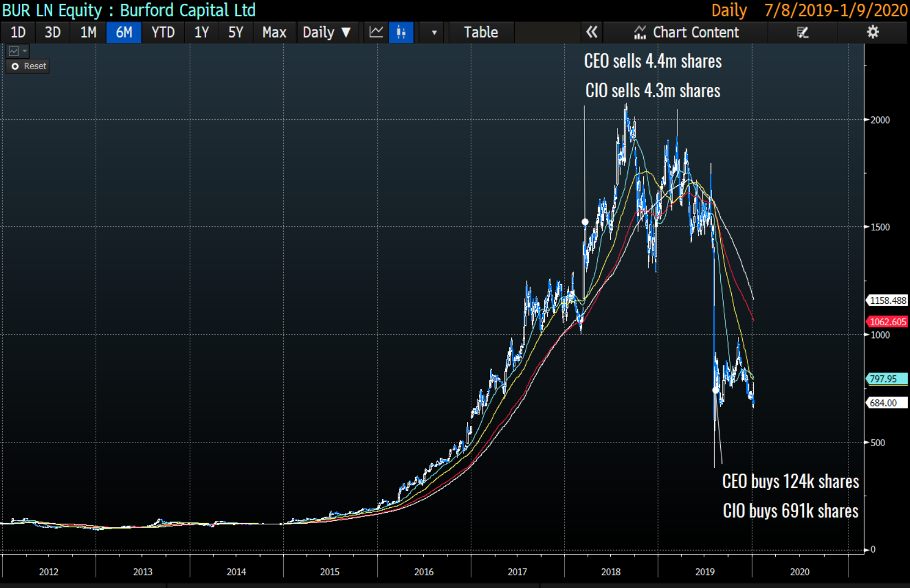This screenshot has width=910, height=588.
Task: Select candlestick chart type icon
Action: pos(401,32)
